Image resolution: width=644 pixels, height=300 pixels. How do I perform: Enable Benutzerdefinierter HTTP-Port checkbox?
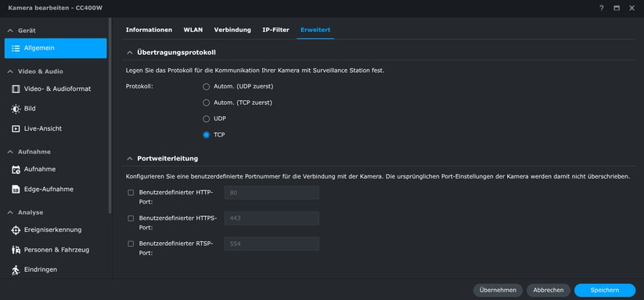point(131,193)
